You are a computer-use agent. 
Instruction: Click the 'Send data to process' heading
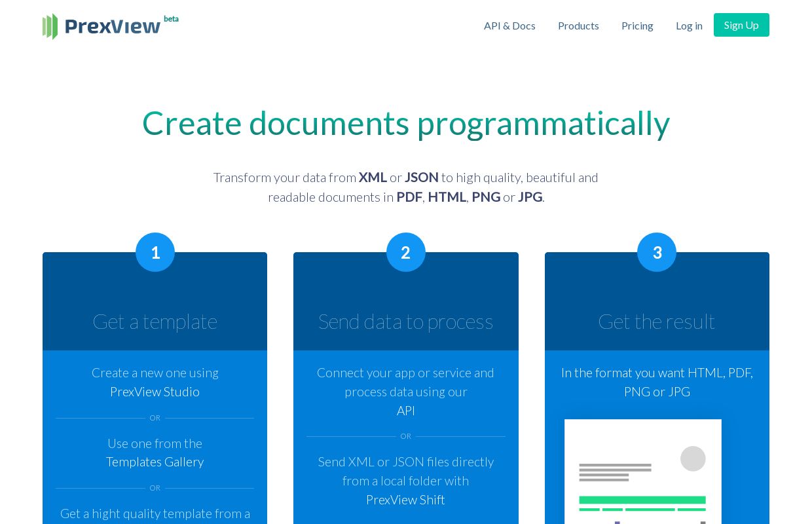click(x=406, y=322)
